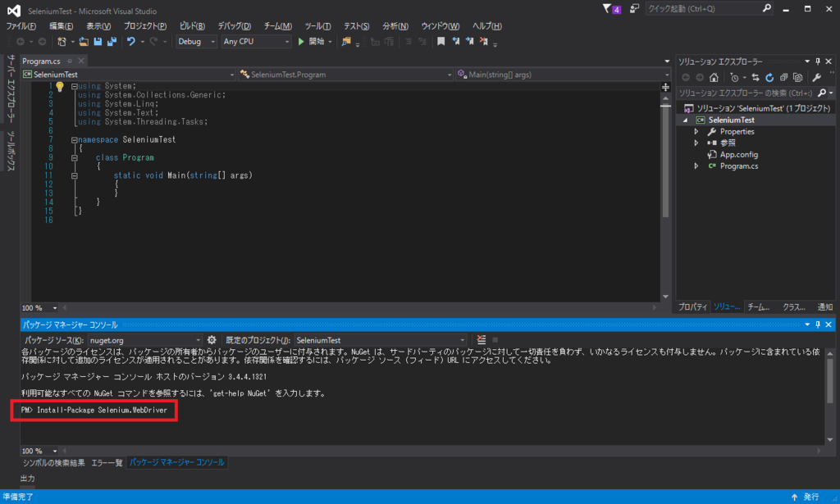The image size is (840, 504).
Task: Start debugging with the green play button
Action: (x=301, y=41)
